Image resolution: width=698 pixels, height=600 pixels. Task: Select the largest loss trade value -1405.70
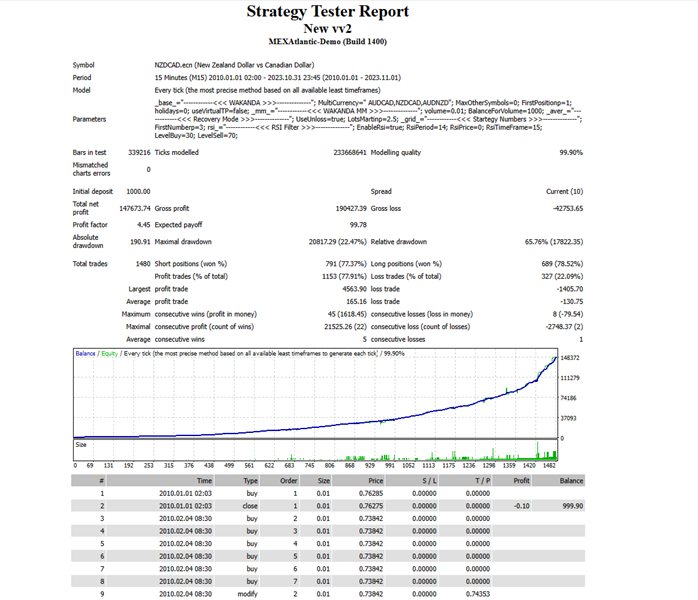[570, 289]
